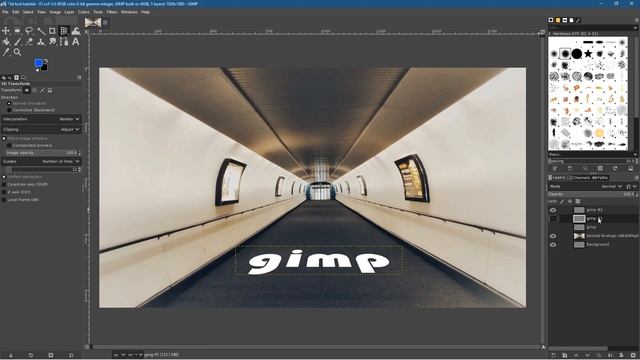The image size is (640, 360).
Task: Set Transform target to path icon
Action: click(x=42, y=90)
